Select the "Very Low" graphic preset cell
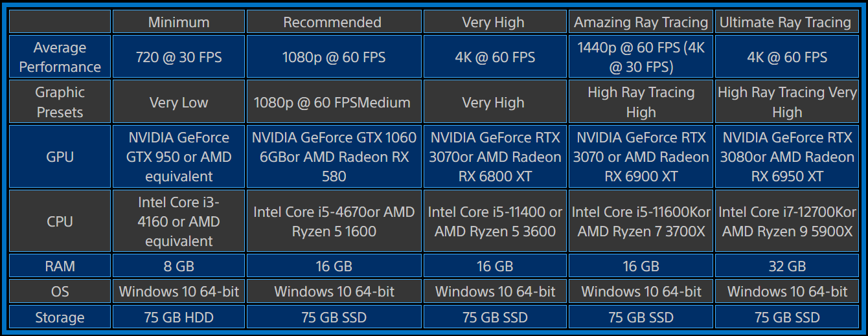868x336 pixels. [x=179, y=102]
